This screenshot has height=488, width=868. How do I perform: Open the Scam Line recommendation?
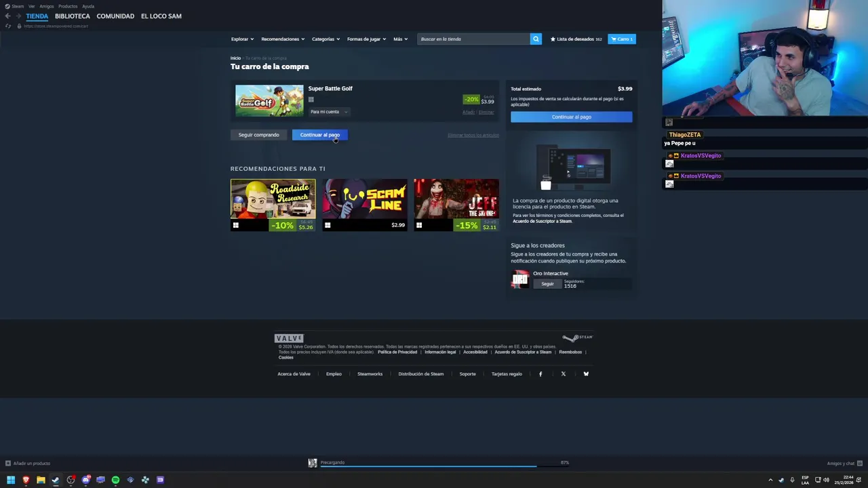(364, 205)
